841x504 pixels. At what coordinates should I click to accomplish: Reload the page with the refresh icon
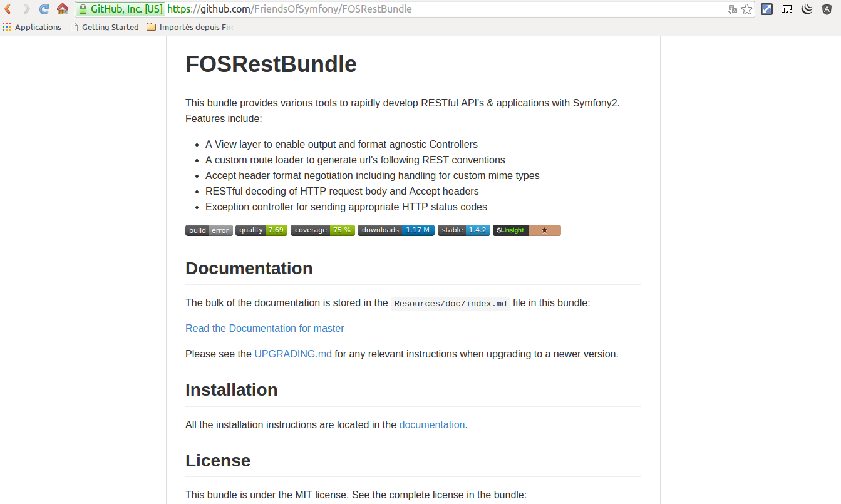click(x=44, y=9)
